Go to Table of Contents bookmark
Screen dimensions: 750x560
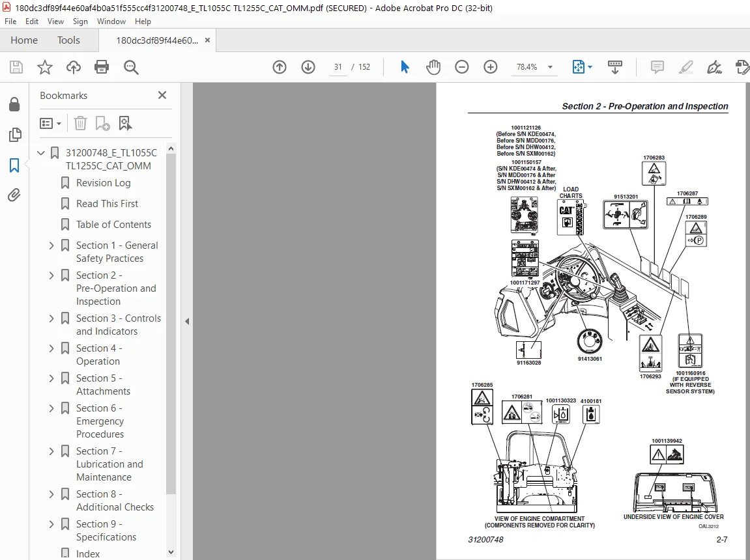coord(113,225)
